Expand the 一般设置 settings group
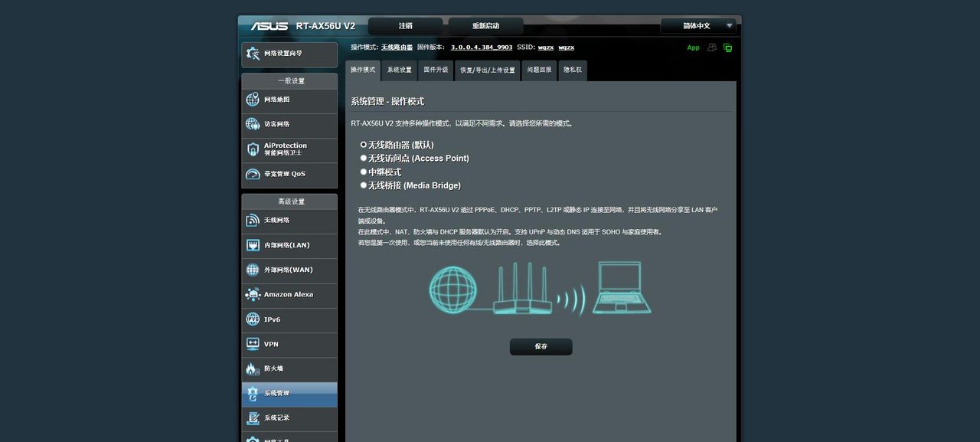Image resolution: width=980 pixels, height=442 pixels. click(x=289, y=80)
